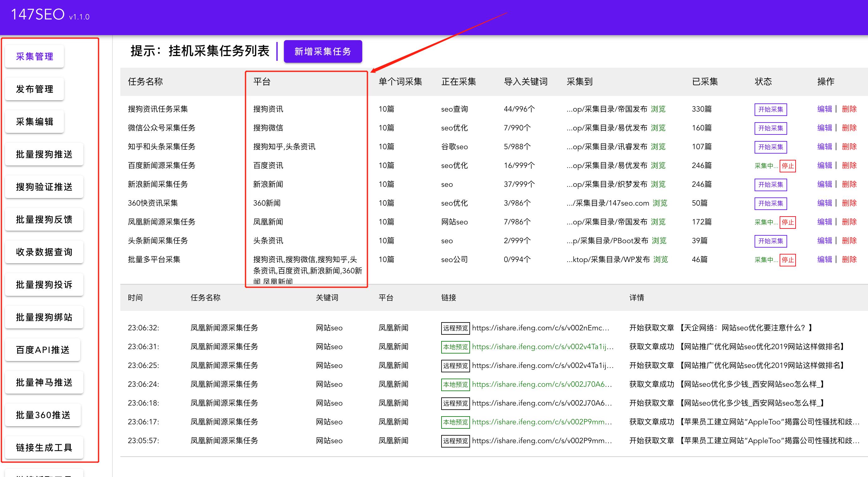Open 批量神马推送 sidebar item
Screen dimensions: 868x477
tap(44, 382)
